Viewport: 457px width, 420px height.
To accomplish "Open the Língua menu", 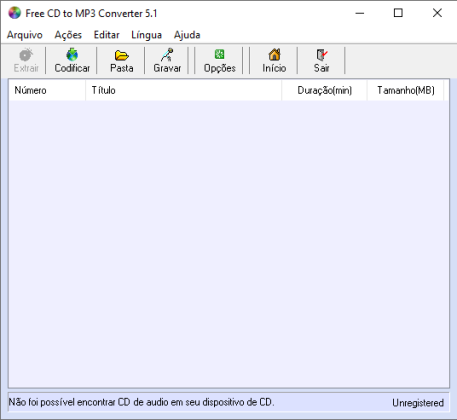I will point(146,35).
